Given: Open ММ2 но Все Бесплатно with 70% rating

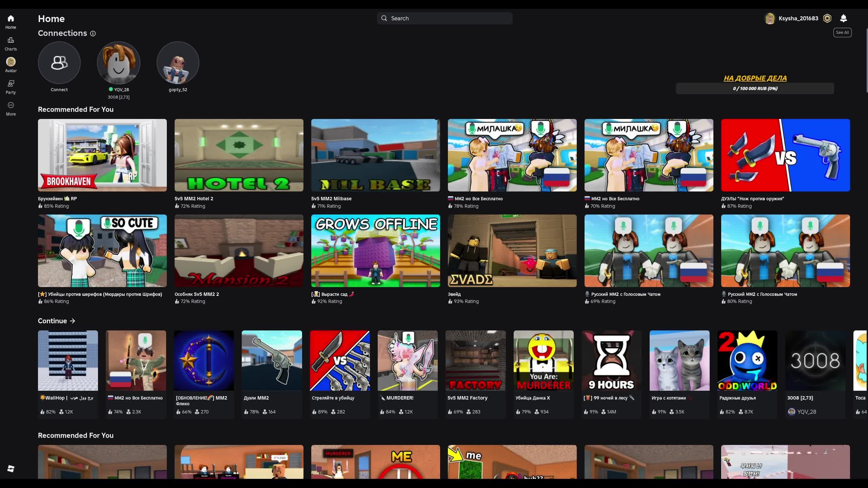Looking at the screenshot, I should pyautogui.click(x=649, y=155).
